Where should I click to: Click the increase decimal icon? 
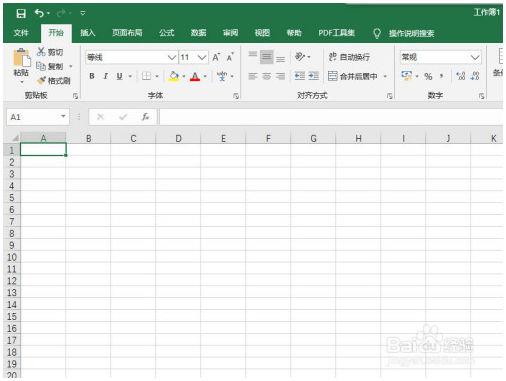[x=461, y=76]
